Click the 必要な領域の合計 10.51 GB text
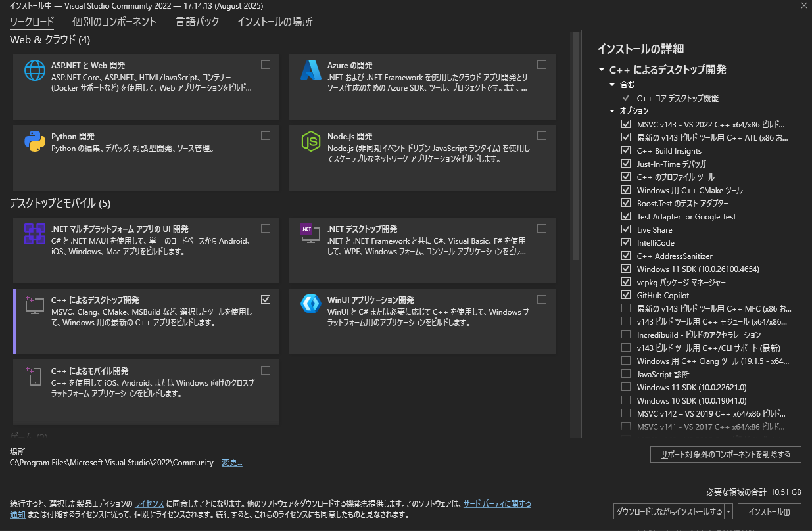Screen dimensions: 812x531 (753, 492)
